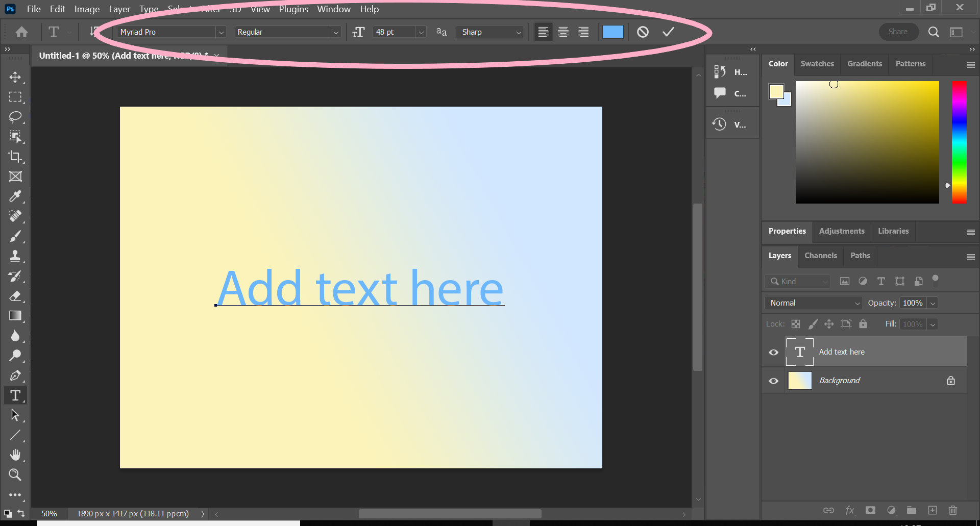Screen dimensions: 980x526
Task: Click the Home icon
Action: tap(21, 32)
